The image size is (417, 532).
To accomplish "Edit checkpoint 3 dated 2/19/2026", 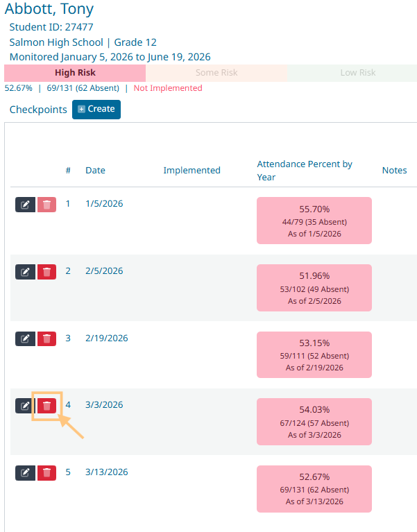I will (x=25, y=339).
